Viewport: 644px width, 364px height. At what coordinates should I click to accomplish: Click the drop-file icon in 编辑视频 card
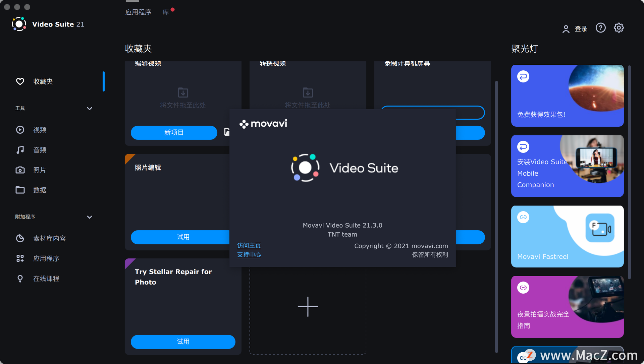point(183,92)
